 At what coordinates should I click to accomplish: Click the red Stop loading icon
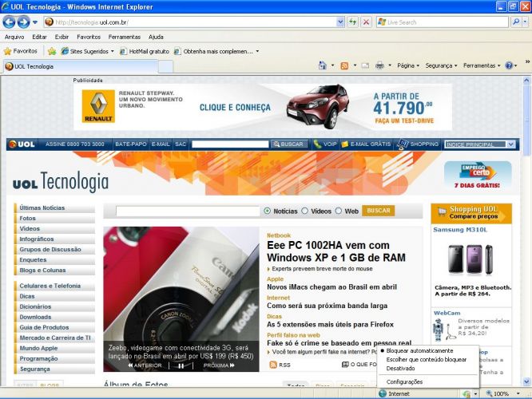[367, 22]
